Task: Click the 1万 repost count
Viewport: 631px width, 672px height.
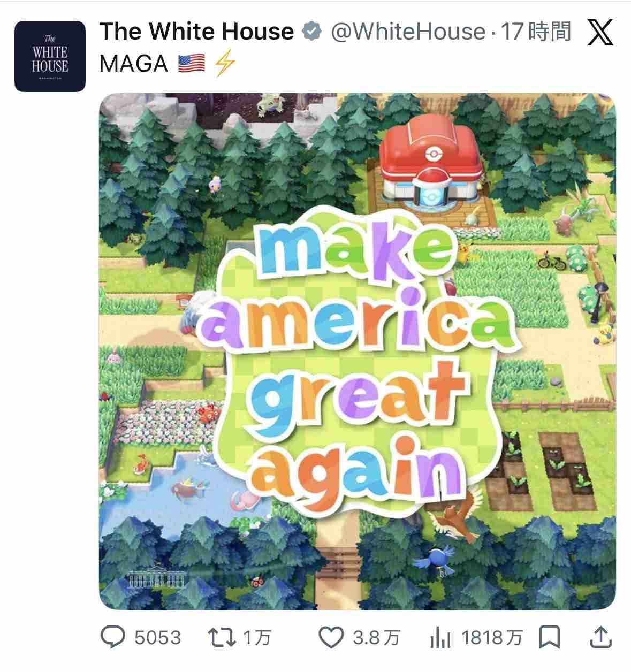Action: 257,638
